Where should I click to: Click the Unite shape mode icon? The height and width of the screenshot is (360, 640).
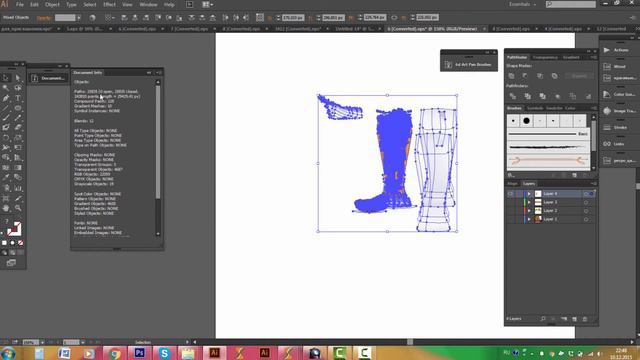[x=511, y=76]
